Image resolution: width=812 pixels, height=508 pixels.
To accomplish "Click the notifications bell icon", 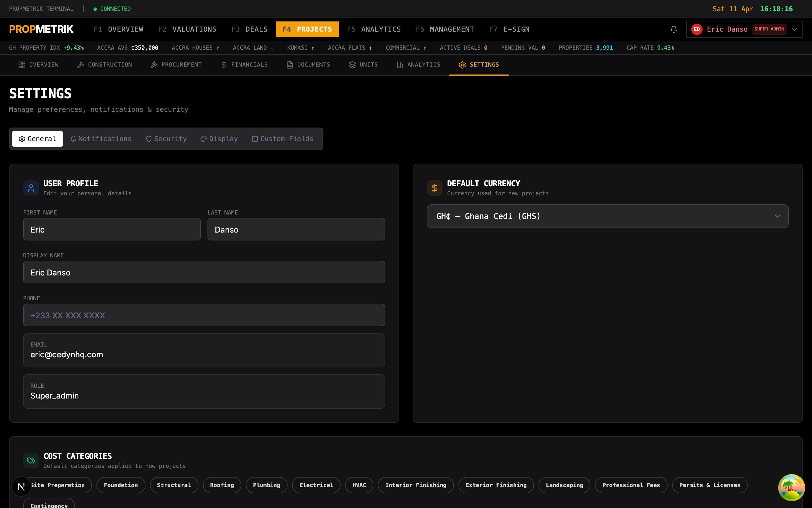I will click(x=673, y=29).
